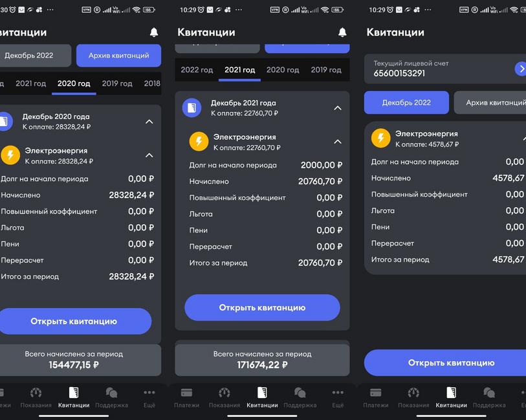Select the 2019 год tab in the left screen
Viewport: 526px width, 420px height.
click(x=117, y=83)
